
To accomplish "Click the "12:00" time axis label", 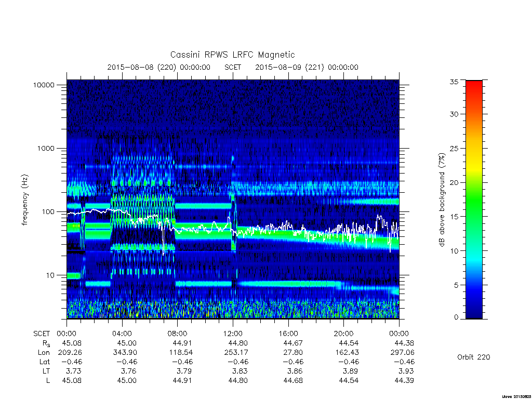I will coord(233,334).
